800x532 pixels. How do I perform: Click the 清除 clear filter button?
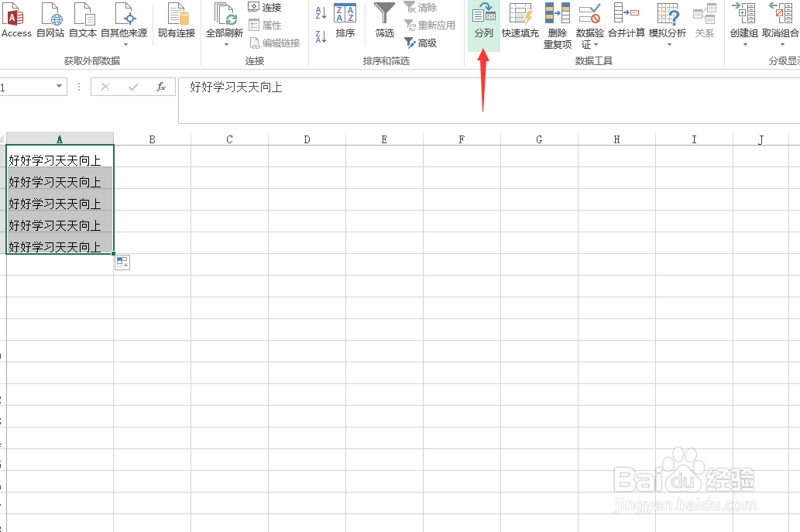pos(421,7)
